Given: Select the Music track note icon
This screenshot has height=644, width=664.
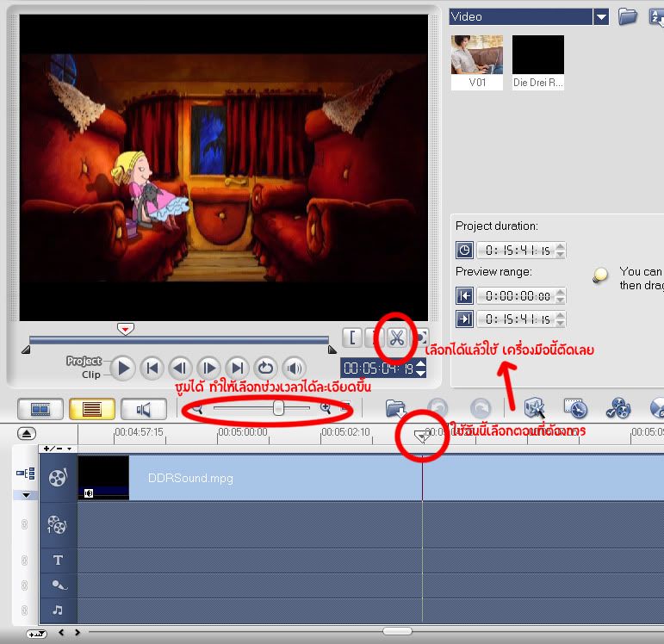Looking at the screenshot, I should 58,610.
